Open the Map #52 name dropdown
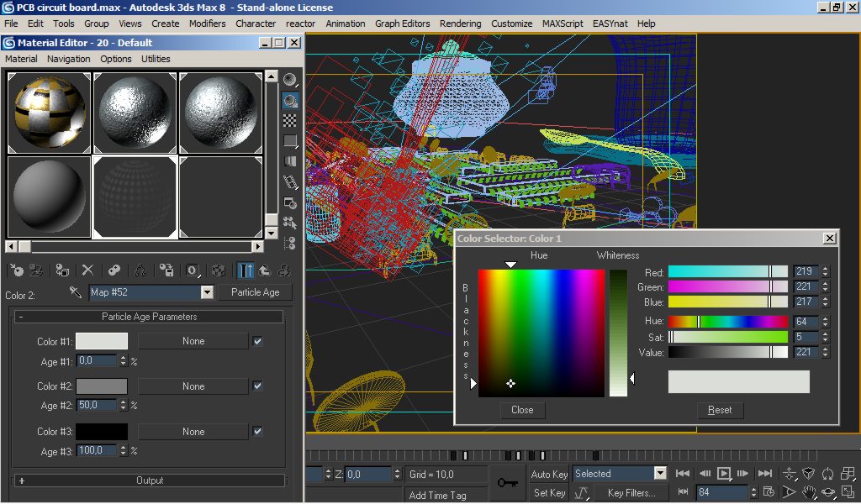 [207, 292]
